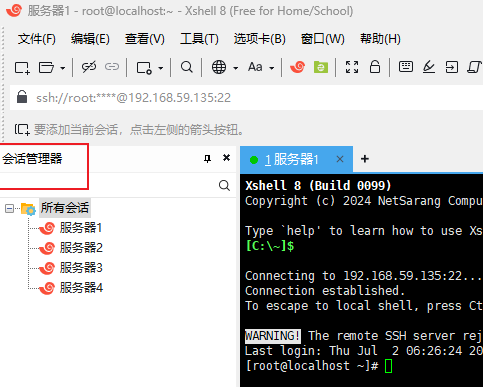Image resolution: width=483 pixels, height=387 pixels.
Task: Click the Open Session folder icon
Action: pos(46,68)
